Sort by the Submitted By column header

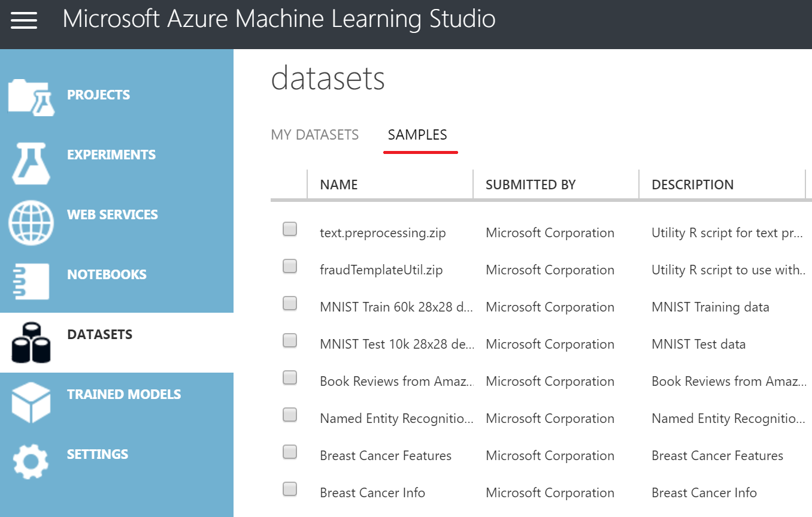[531, 185]
